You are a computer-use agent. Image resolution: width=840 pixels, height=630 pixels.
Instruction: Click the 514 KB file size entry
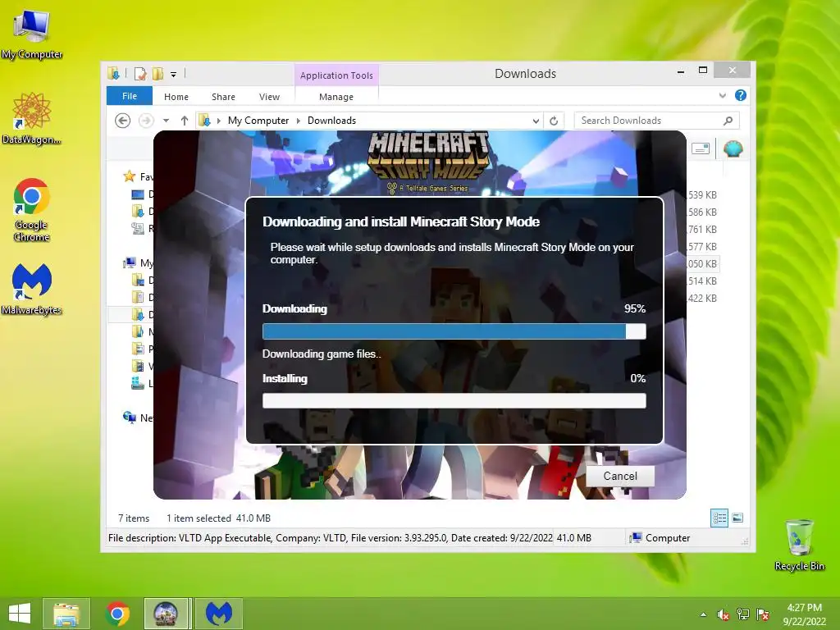pyautogui.click(x=702, y=281)
